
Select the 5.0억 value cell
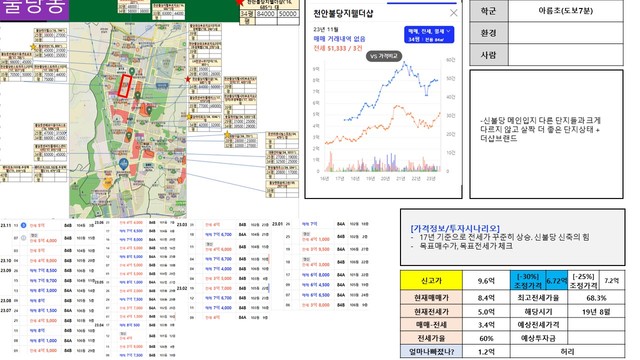click(486, 311)
